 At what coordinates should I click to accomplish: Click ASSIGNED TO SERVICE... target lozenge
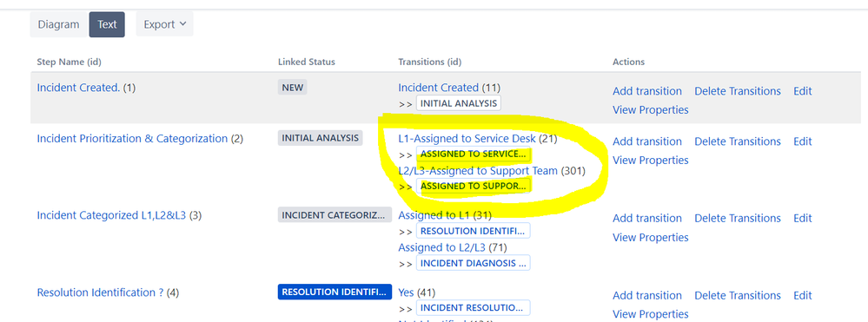[x=474, y=154]
